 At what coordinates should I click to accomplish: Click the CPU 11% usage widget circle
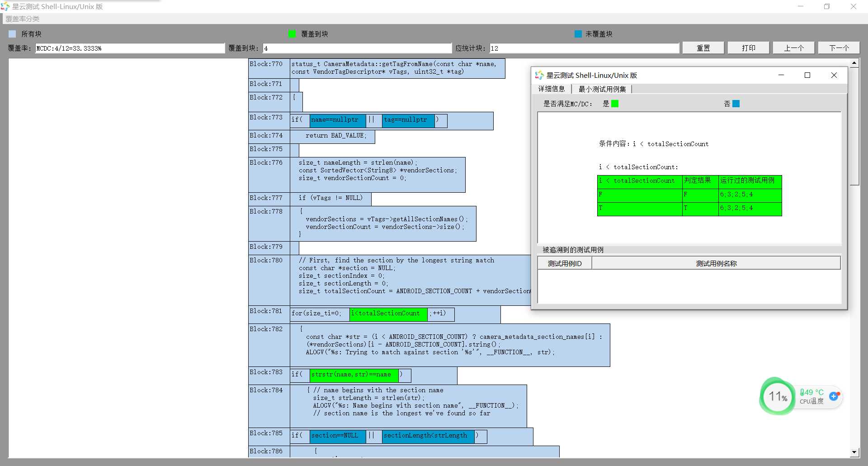click(x=778, y=397)
